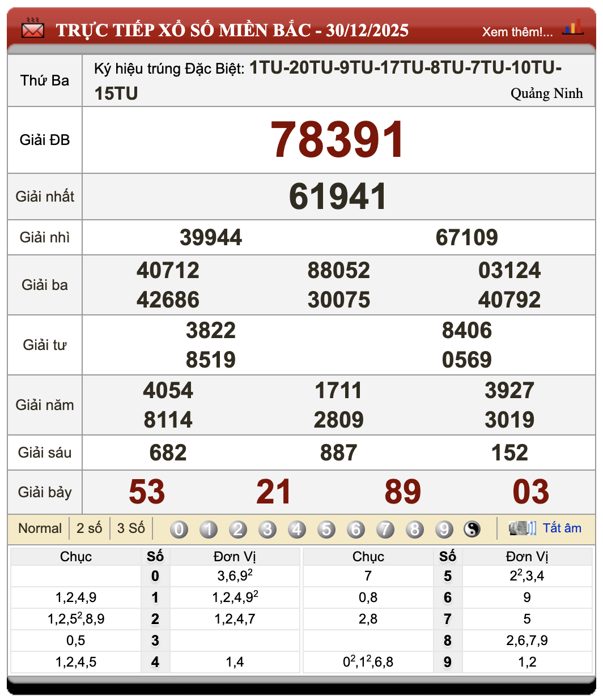Mute sound using the Tắt âm control

(x=563, y=528)
